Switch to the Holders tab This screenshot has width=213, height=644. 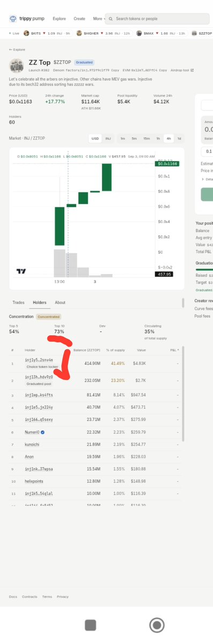[40, 302]
